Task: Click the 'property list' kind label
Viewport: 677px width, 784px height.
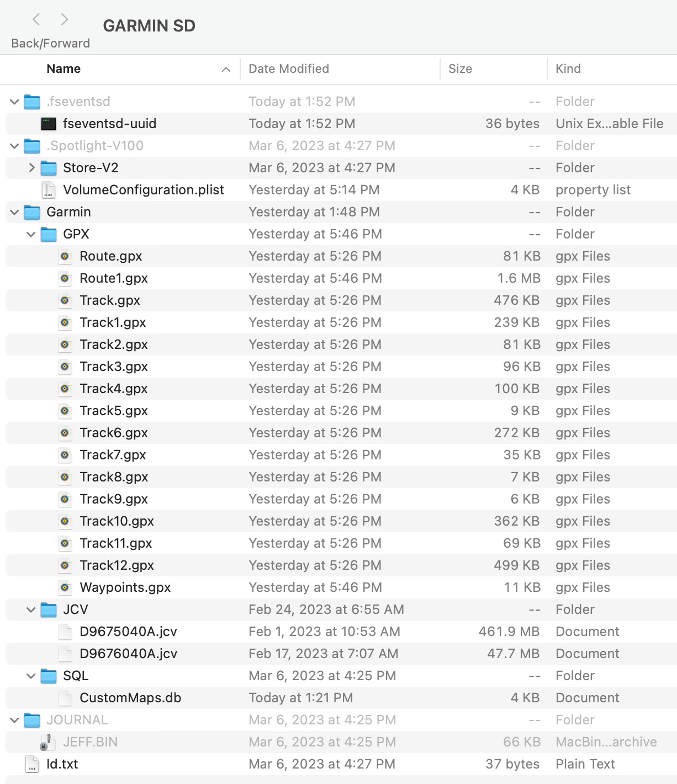Action: (593, 190)
